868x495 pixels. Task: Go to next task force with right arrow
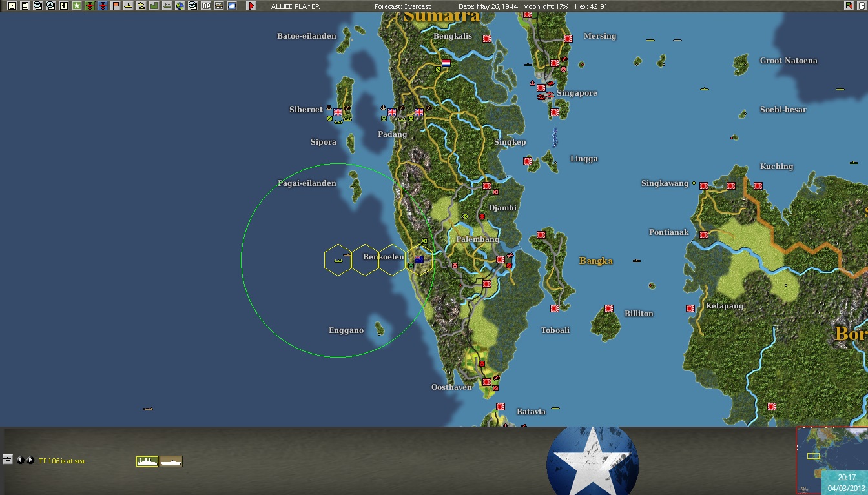click(30, 460)
